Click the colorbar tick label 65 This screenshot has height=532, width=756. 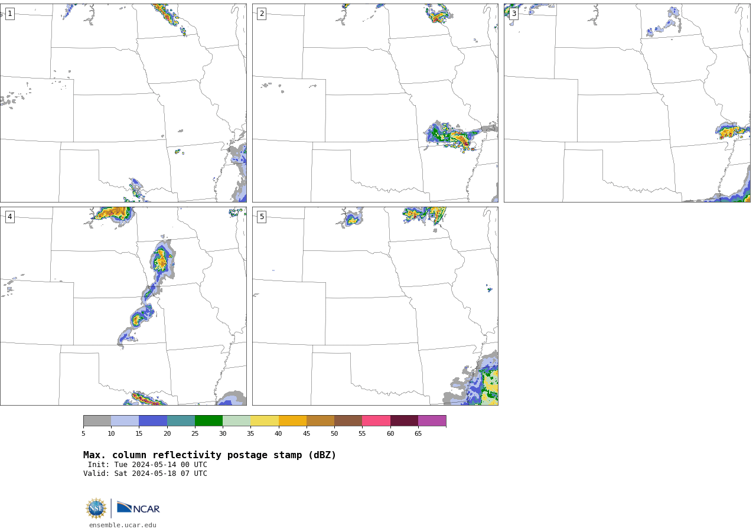click(x=418, y=434)
